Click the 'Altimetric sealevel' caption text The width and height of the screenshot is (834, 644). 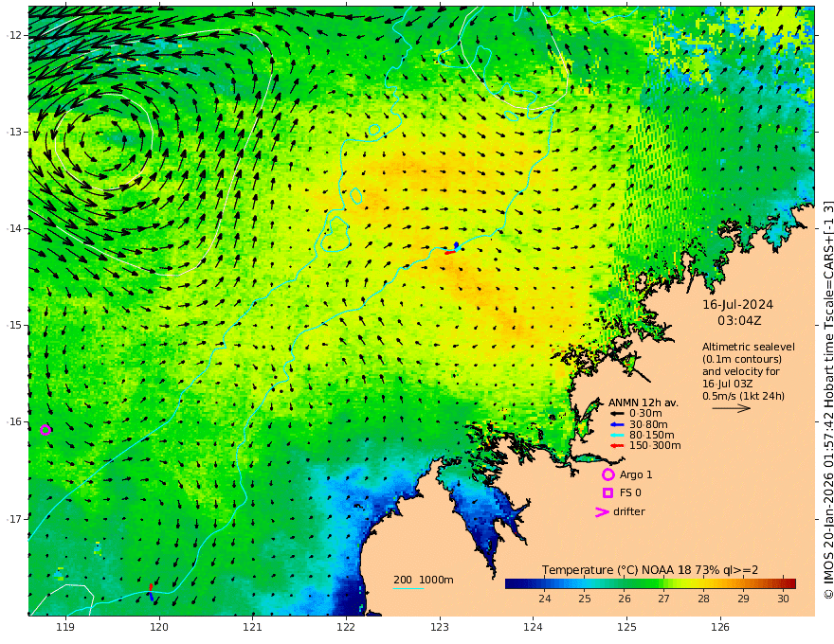pyautogui.click(x=748, y=347)
